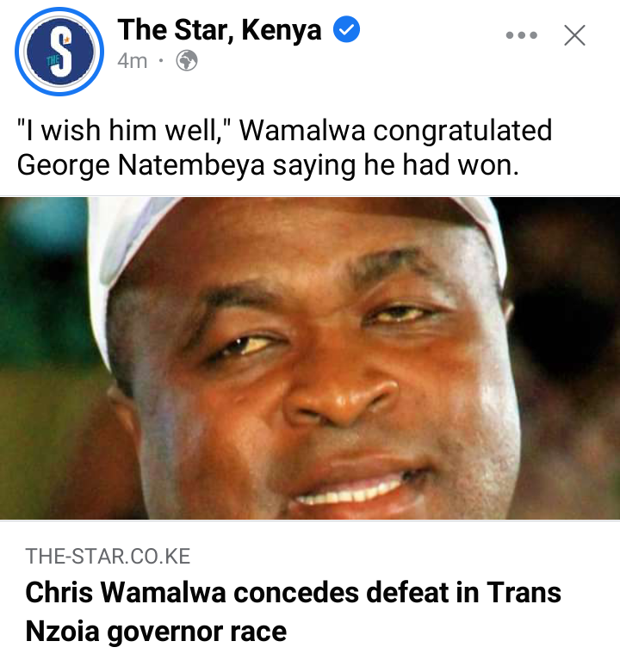
Task: Click the THE-STAR.CO.KE source domain
Action: pyautogui.click(x=108, y=557)
